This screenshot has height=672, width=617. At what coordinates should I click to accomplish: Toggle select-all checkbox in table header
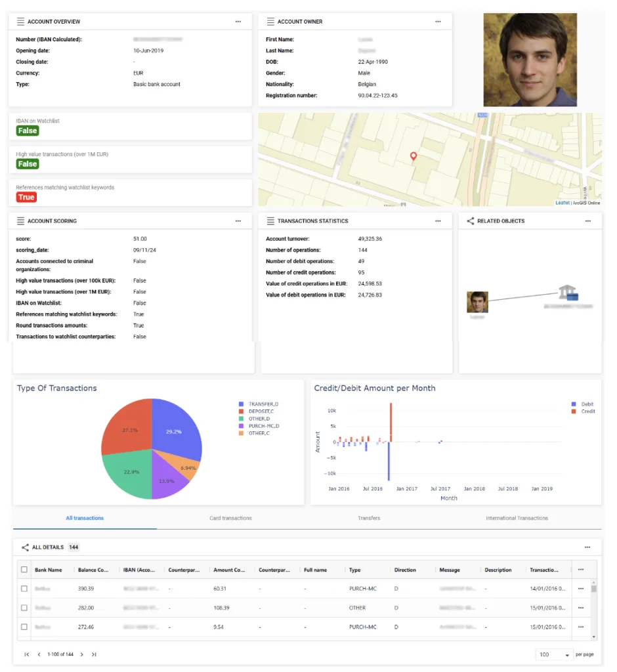point(24,570)
